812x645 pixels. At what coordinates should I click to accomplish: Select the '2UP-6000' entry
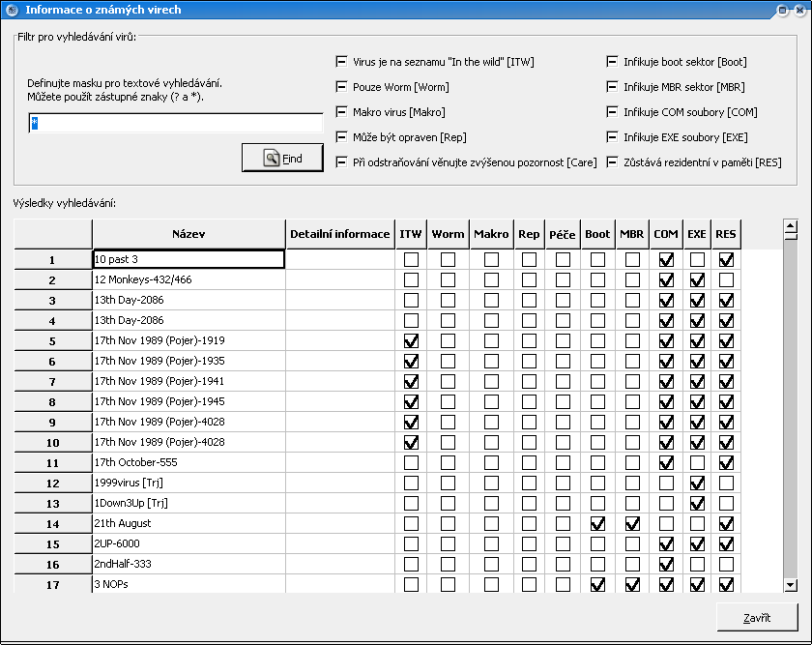click(x=188, y=543)
